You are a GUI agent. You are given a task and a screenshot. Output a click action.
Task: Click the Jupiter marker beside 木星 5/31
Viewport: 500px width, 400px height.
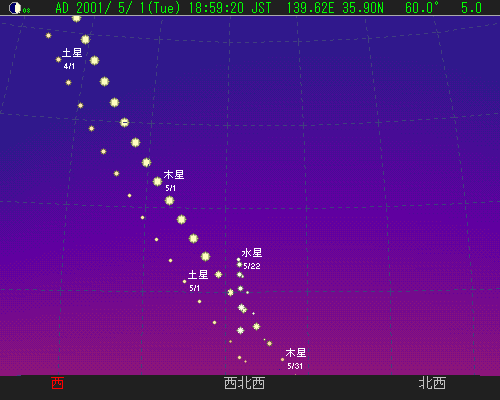click(282, 360)
